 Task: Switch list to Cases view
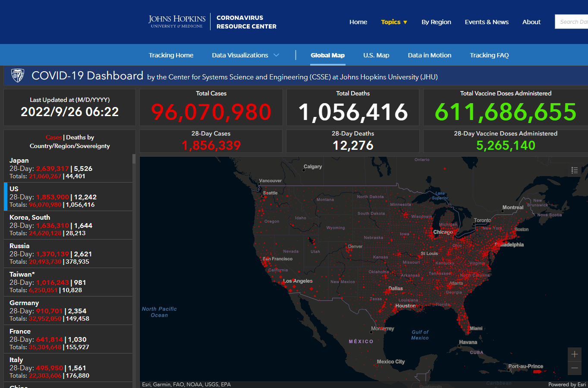click(53, 137)
